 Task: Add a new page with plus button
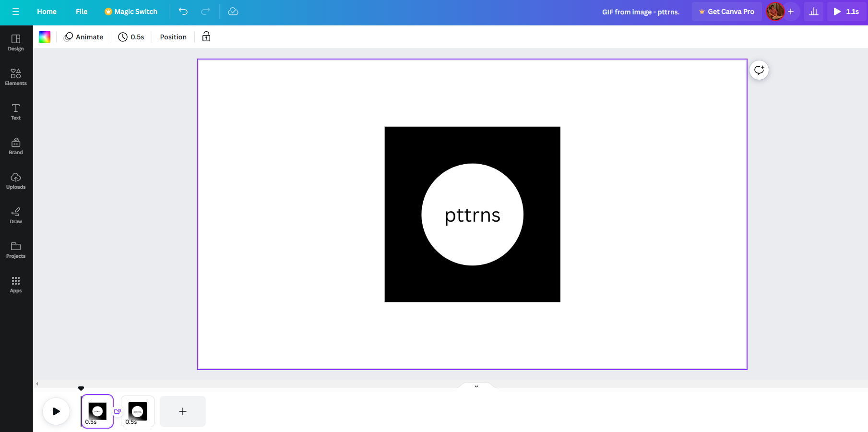[x=183, y=411]
